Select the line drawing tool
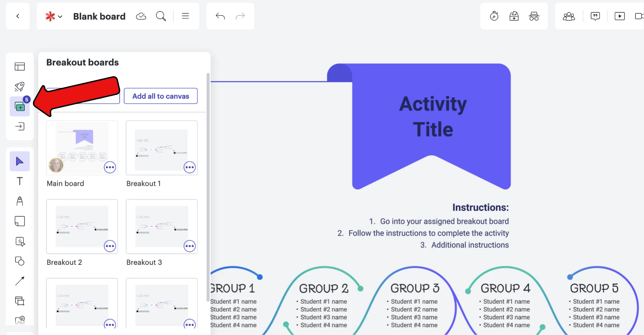 tap(20, 281)
